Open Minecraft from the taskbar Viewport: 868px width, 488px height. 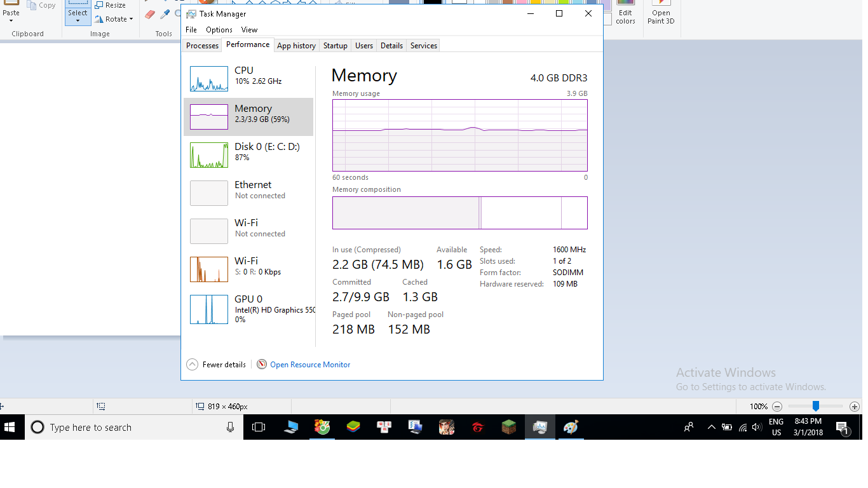(509, 427)
